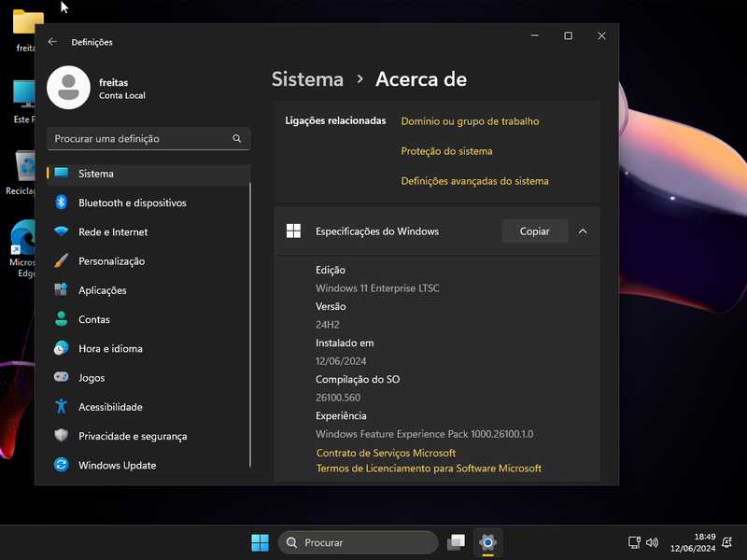Minimize the Definições window
747x560 pixels.
534,35
